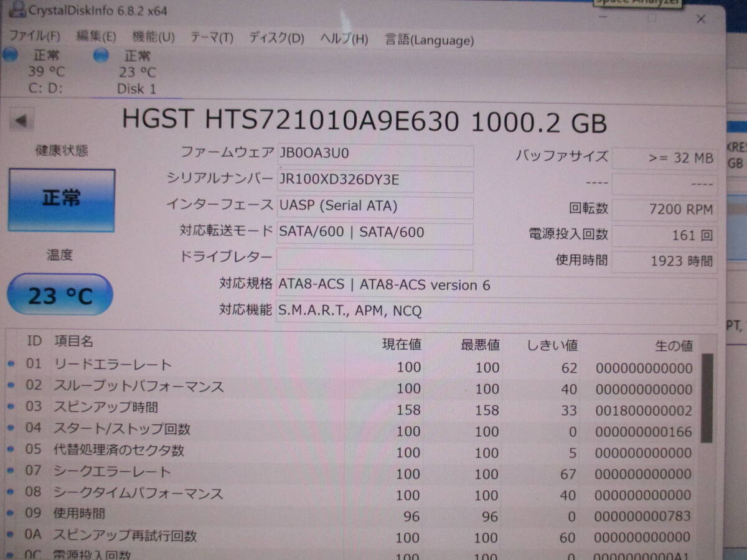Screen dimensions: 747x560
Task: Click raw value 001800000002
Action: click(644, 411)
